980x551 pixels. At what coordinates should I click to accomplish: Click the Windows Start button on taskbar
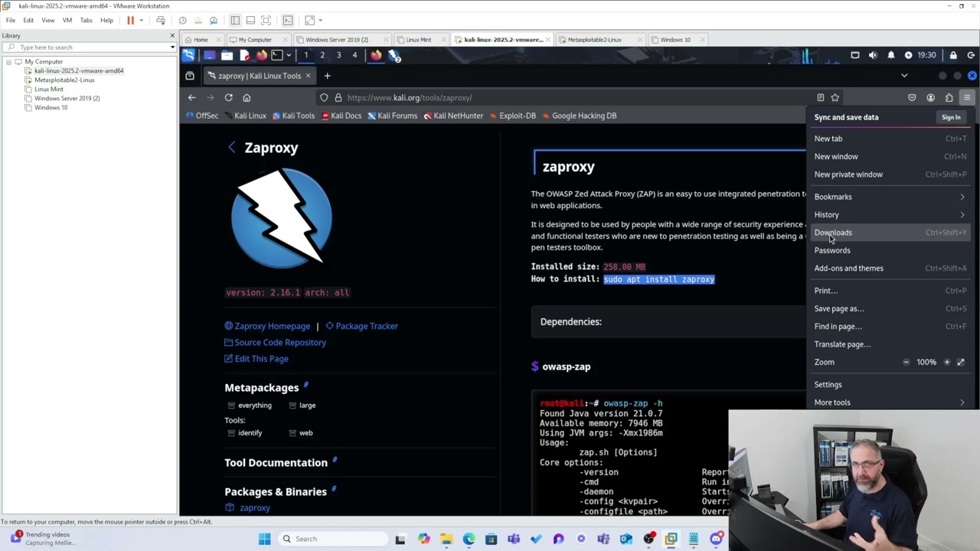tap(264, 539)
